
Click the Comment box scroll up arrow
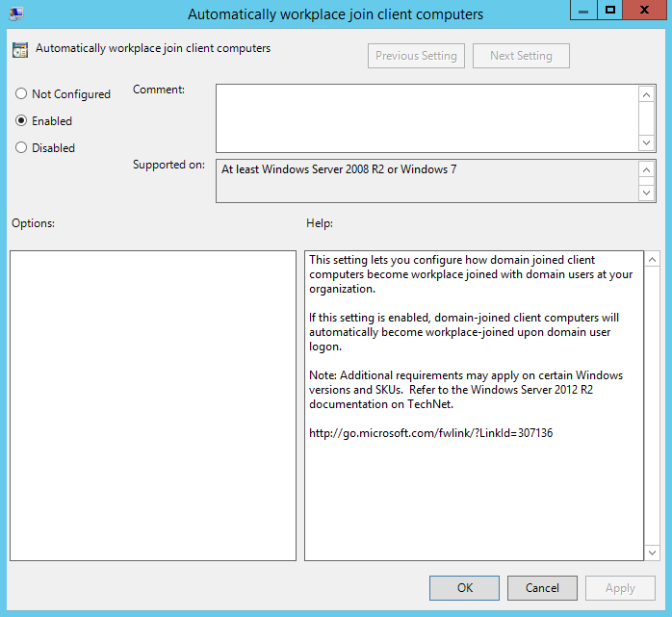[x=646, y=94]
